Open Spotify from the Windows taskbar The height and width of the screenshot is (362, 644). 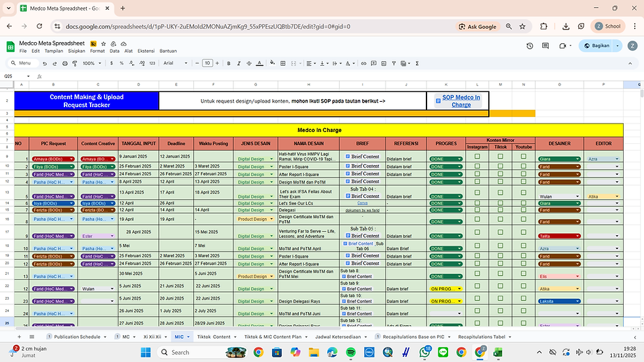pyautogui.click(x=350, y=352)
